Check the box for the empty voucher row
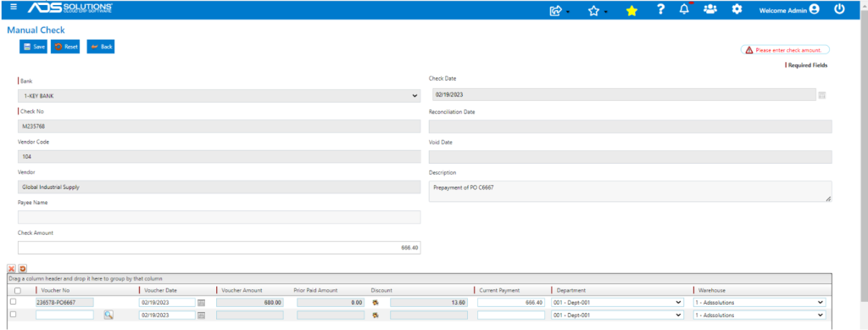This screenshot has width=868, height=330. click(14, 314)
